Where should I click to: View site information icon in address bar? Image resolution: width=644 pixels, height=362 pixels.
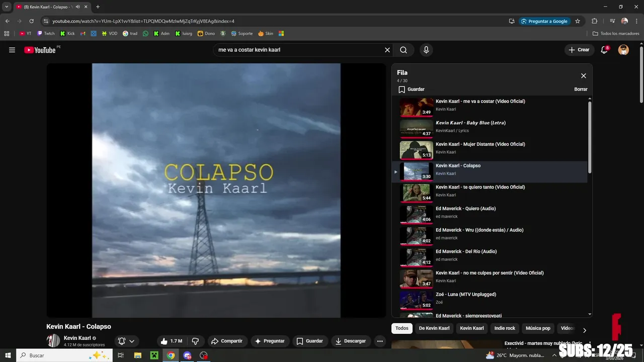tap(46, 21)
